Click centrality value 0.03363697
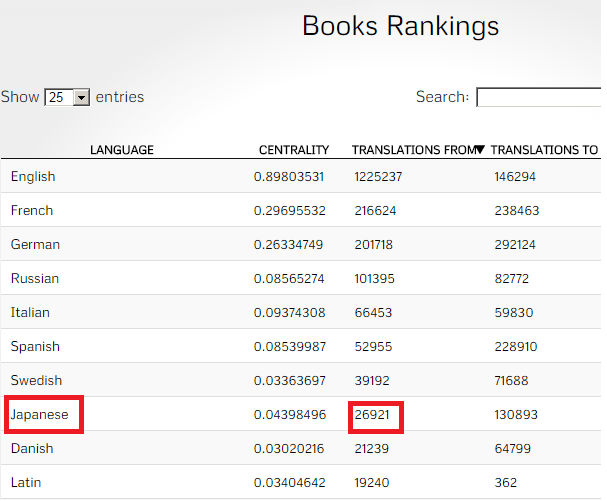The height and width of the screenshot is (501, 607). (290, 381)
